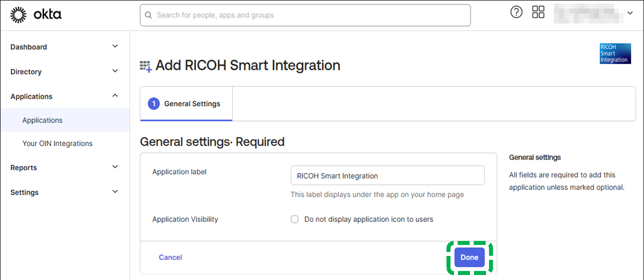Open the help question mark icon
This screenshot has height=280, width=644.
(x=516, y=13)
